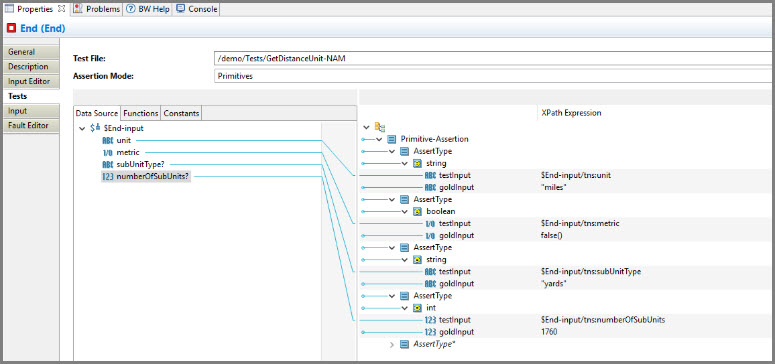This screenshot has width=775, height=364.
Task: Click the string icon beside subUnitType?
Action: coord(108,165)
